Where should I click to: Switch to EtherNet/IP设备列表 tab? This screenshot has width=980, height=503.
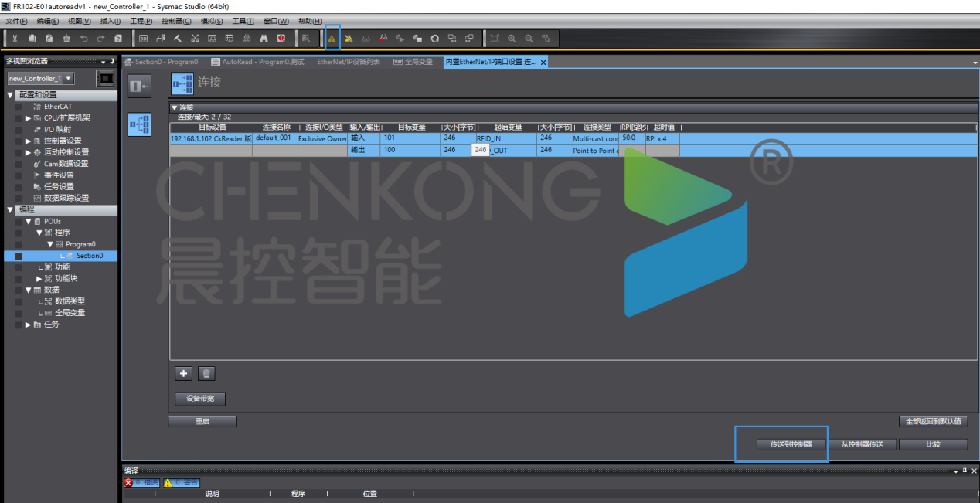pyautogui.click(x=349, y=62)
